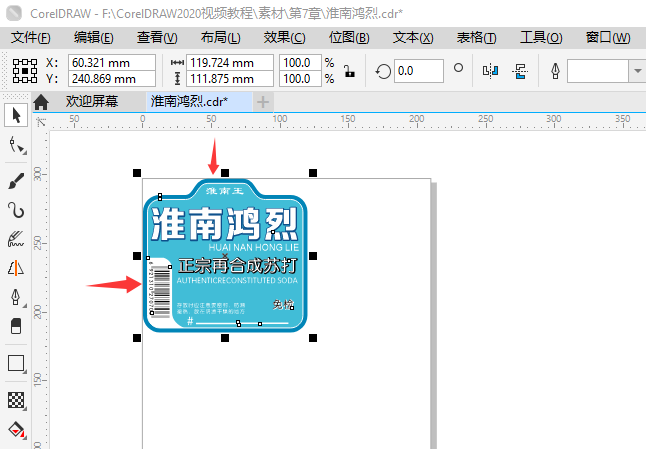Select the Freehand curve tool
Screen dimensions: 646x449
[x=16, y=210]
